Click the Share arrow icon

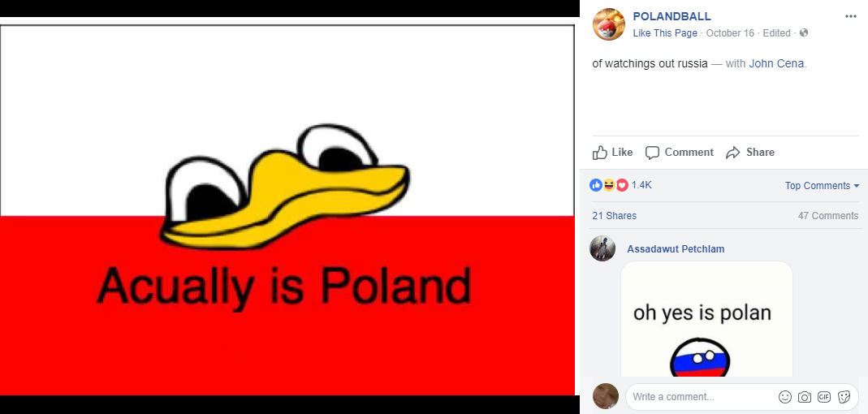(733, 153)
